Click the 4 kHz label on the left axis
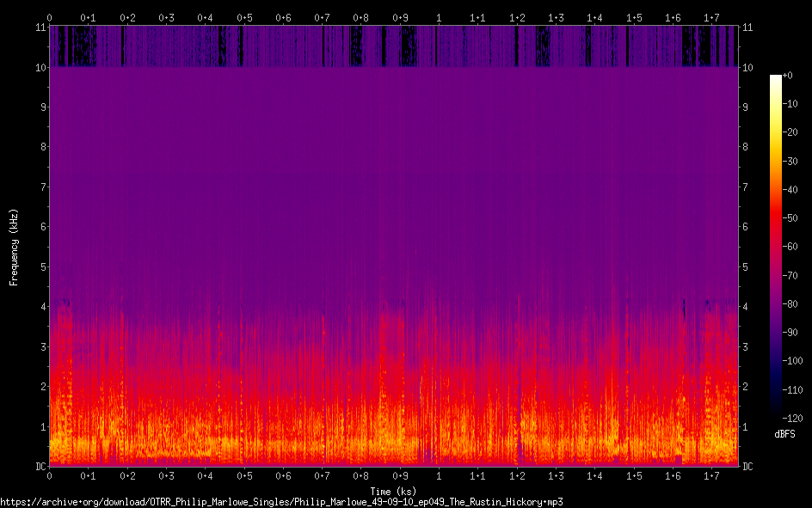 41,307
